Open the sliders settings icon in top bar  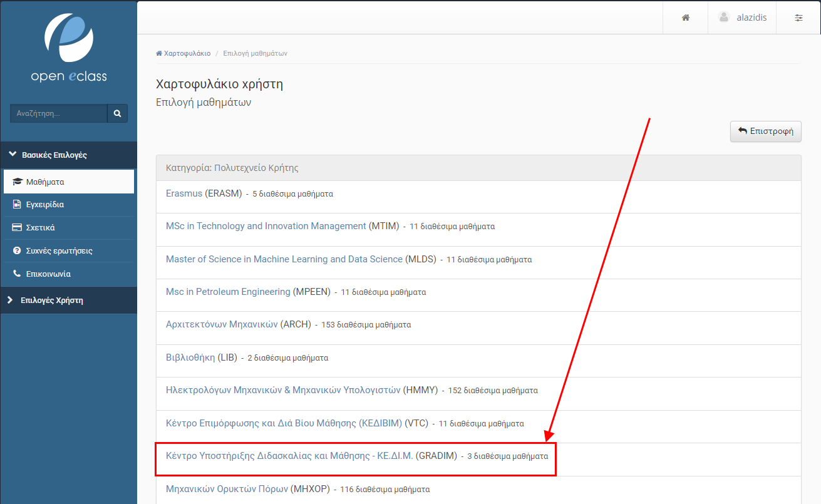point(798,18)
